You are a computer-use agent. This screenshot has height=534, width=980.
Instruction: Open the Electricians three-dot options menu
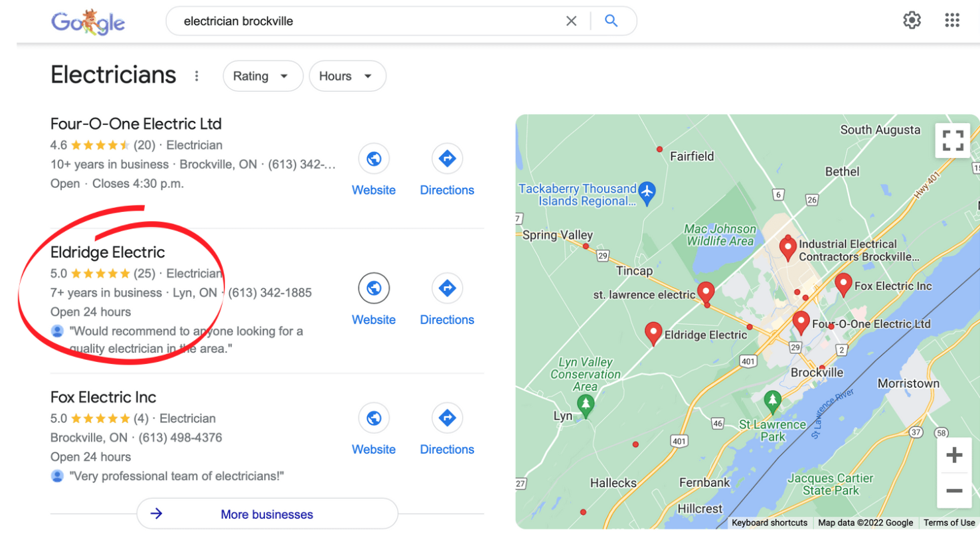click(x=197, y=76)
